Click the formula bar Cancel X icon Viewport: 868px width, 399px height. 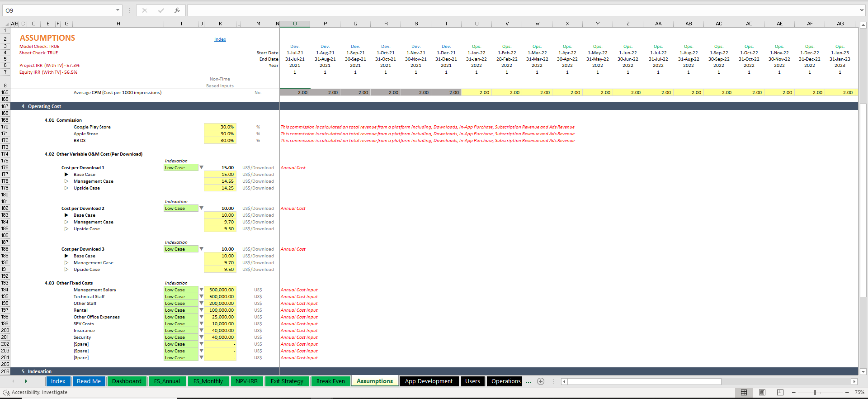tap(145, 10)
